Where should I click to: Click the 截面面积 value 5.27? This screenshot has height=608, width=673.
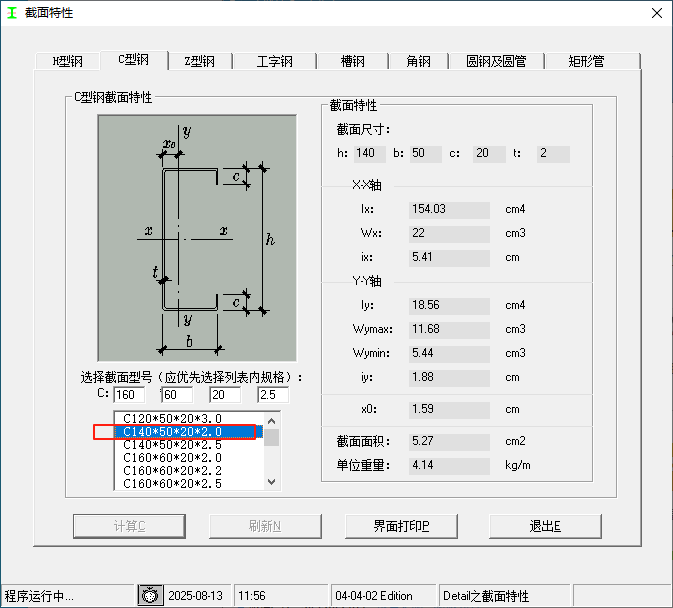point(449,442)
